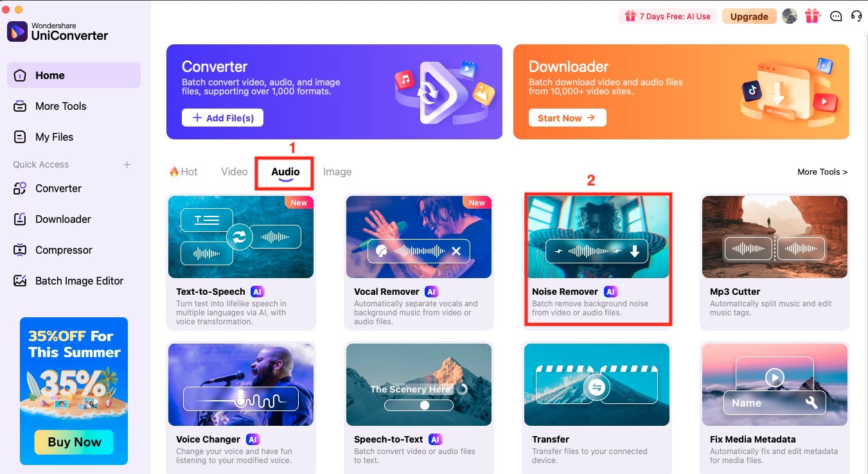Click the Converter banner title text
This screenshot has width=868, height=474.
[x=215, y=67]
